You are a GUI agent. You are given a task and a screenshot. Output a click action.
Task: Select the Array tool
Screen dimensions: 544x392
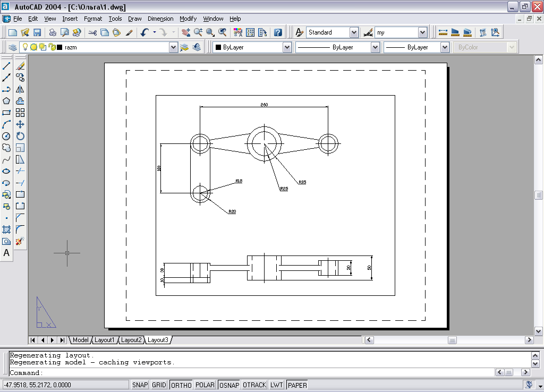(20, 113)
